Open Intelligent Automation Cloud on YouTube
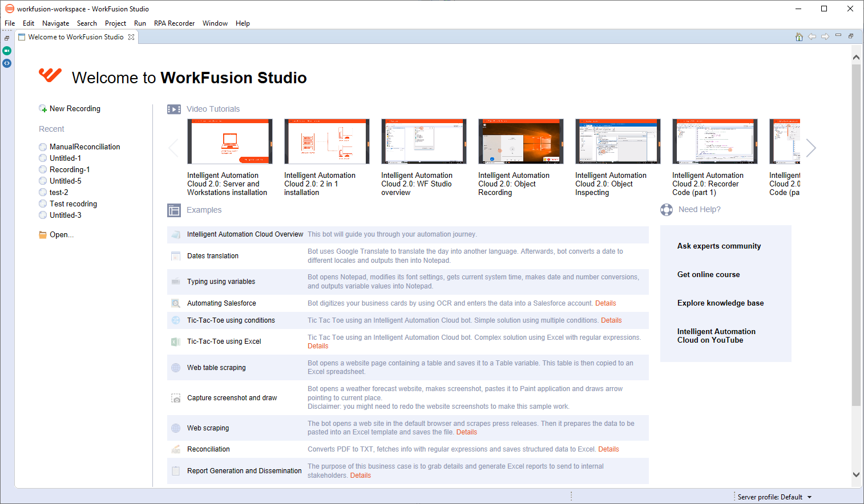Screen dimensions: 864x504 click(x=716, y=336)
